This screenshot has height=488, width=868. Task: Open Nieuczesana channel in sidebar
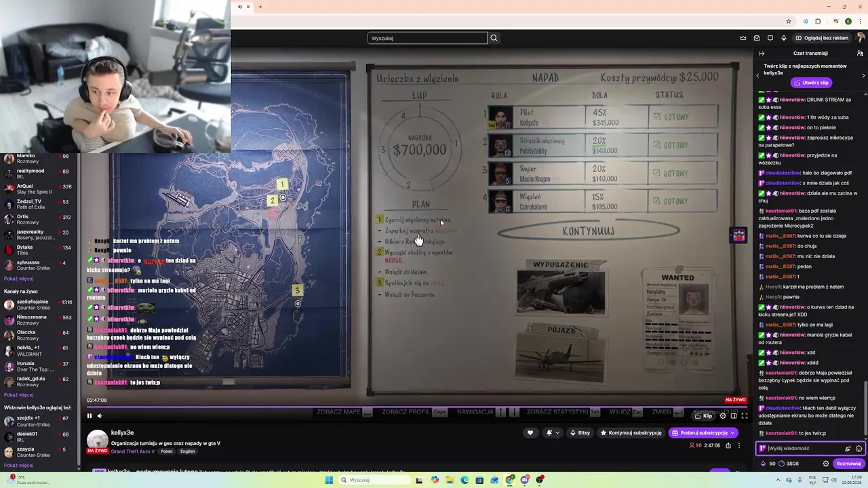click(x=40, y=320)
